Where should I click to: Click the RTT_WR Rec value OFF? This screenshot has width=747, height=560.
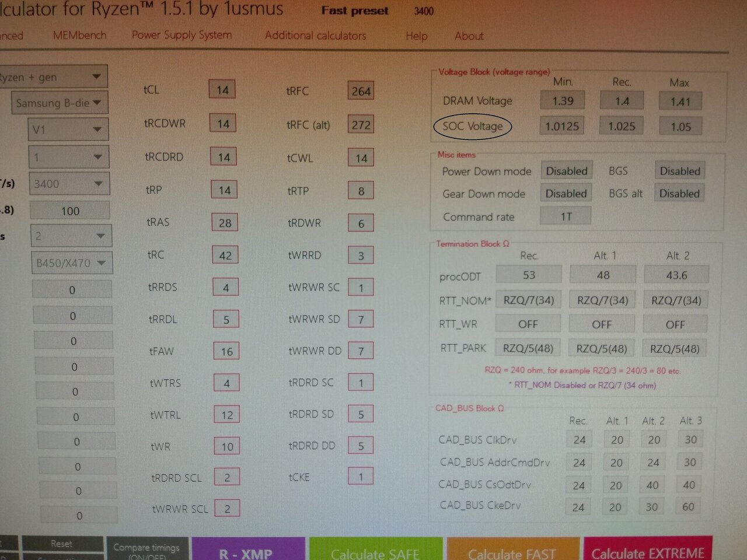(x=528, y=324)
